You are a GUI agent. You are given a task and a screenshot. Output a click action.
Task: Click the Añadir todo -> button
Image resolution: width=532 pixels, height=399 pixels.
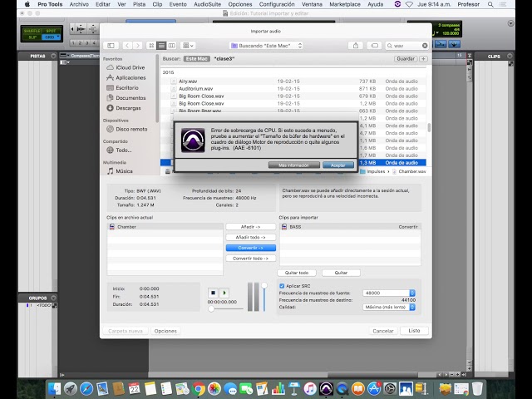pos(251,237)
